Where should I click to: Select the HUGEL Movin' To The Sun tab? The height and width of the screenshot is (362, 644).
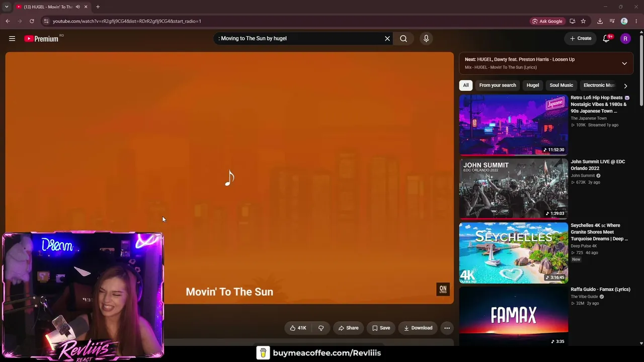(48, 7)
